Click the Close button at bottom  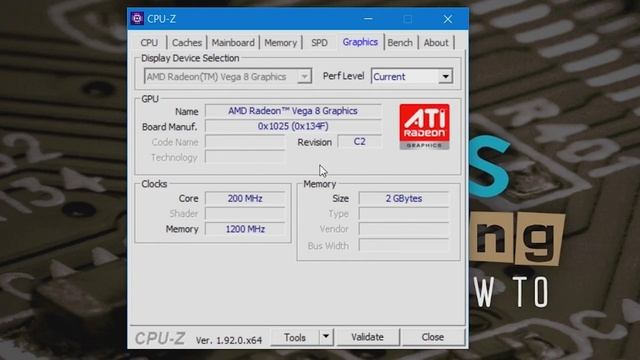pyautogui.click(x=433, y=337)
